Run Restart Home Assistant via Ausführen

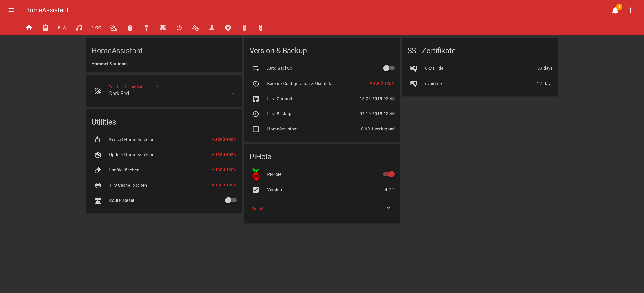click(x=224, y=139)
